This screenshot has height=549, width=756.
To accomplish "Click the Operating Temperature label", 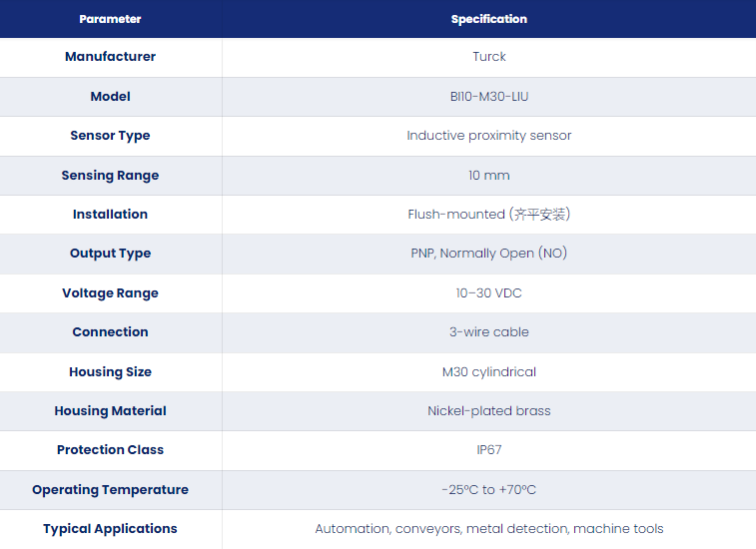I will point(111,490).
